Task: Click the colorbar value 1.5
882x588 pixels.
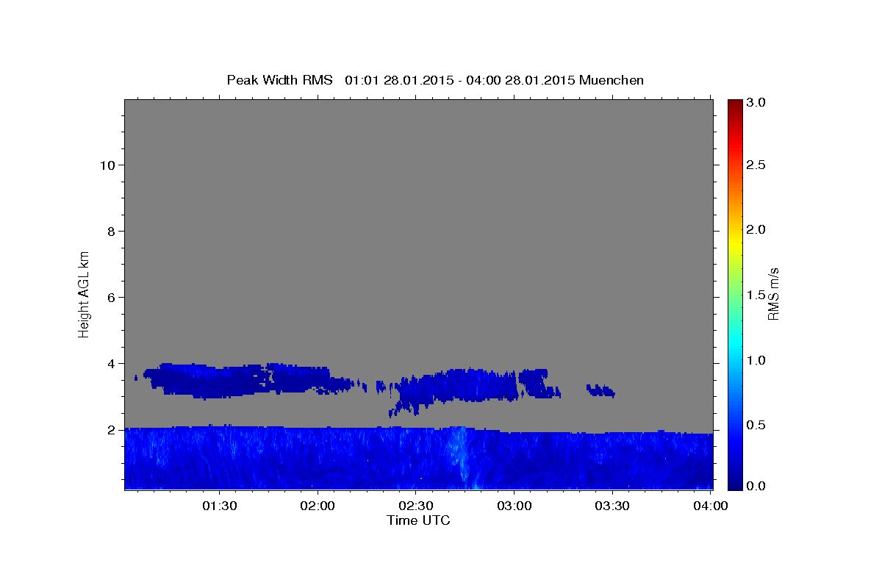Action: point(757,295)
